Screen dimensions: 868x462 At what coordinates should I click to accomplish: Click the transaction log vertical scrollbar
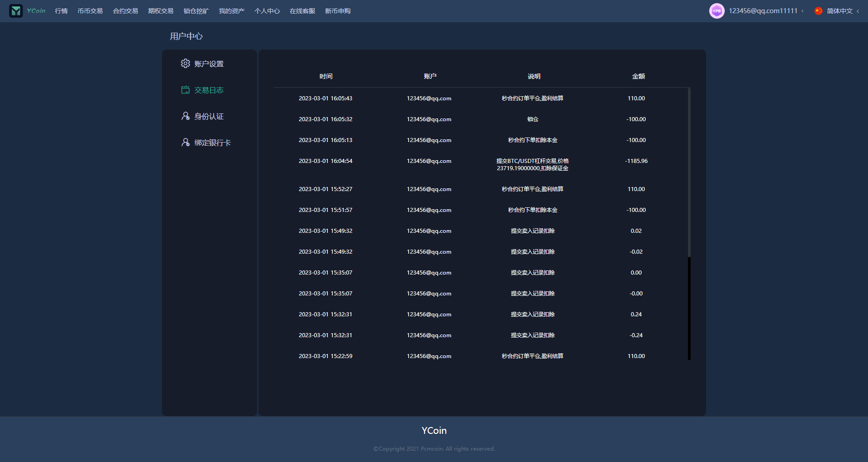(689, 172)
